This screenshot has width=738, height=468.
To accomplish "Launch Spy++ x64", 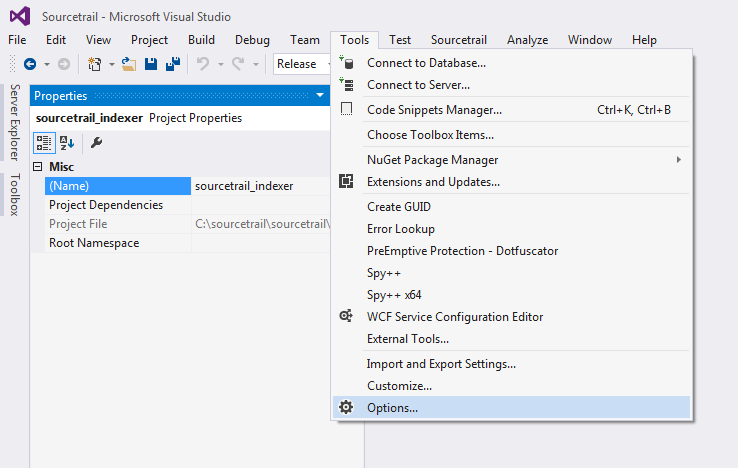I will (511, 295).
